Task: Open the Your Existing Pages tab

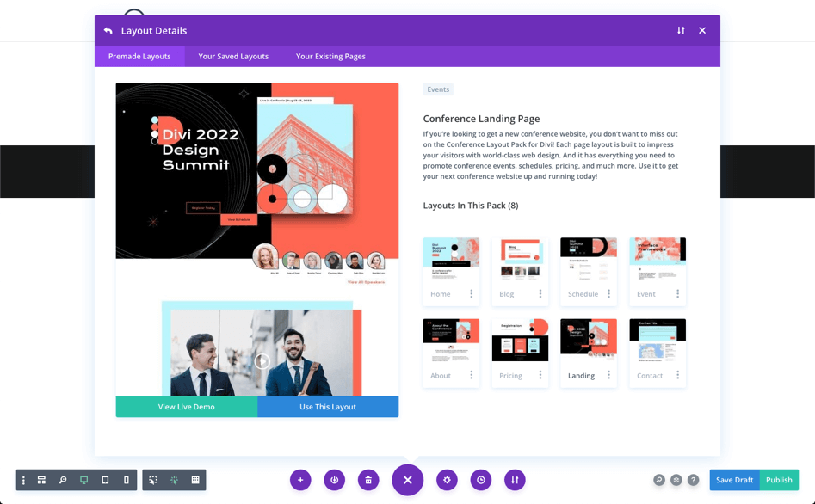Action: tap(330, 55)
